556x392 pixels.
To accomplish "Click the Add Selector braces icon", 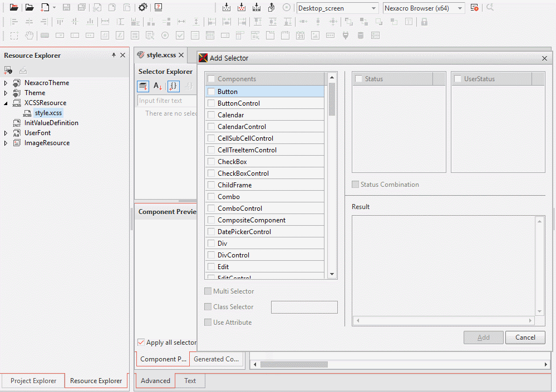I will (173, 86).
